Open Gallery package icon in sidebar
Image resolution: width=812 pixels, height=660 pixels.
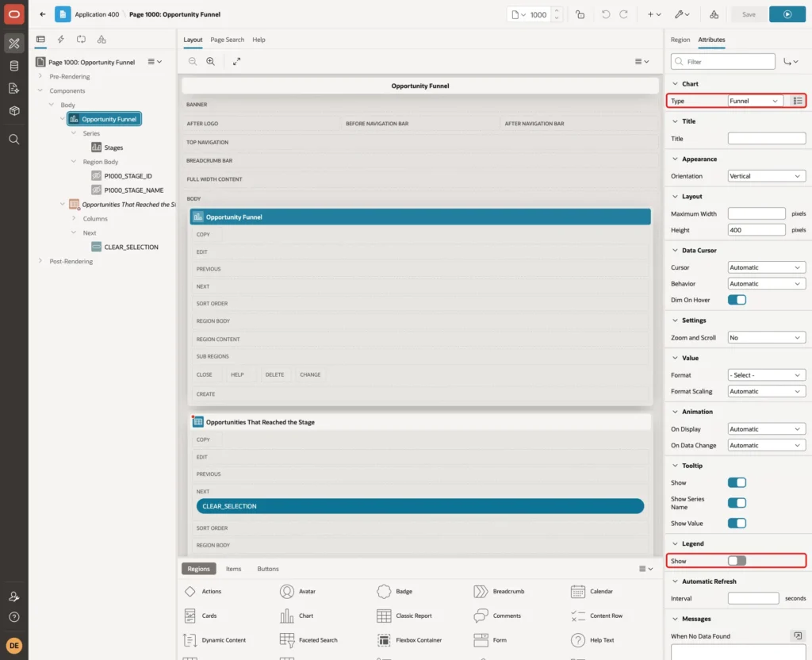pos(14,111)
